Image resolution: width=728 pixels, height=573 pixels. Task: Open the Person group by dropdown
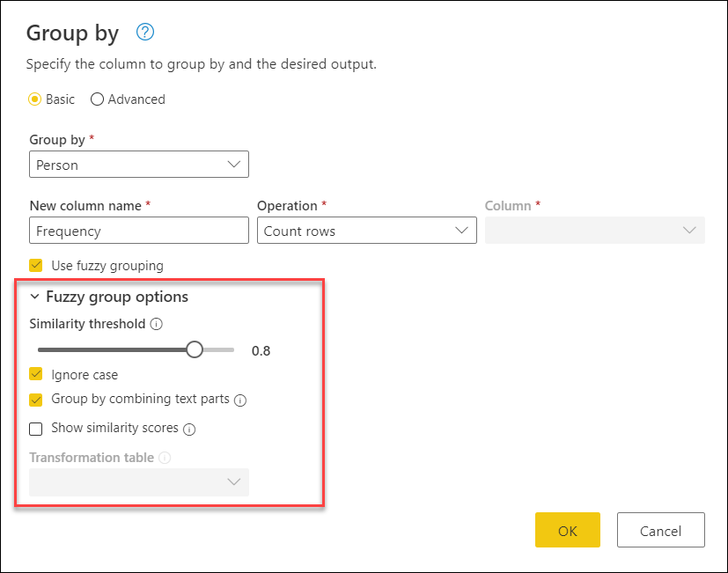click(x=139, y=165)
